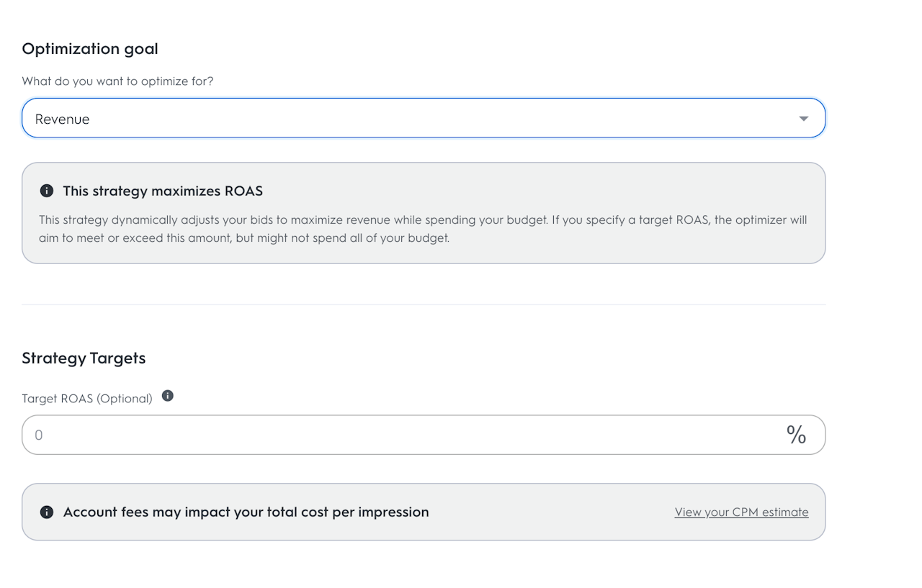Click the 'Target ROAS (Optional)' label
922x588 pixels.
click(x=87, y=398)
